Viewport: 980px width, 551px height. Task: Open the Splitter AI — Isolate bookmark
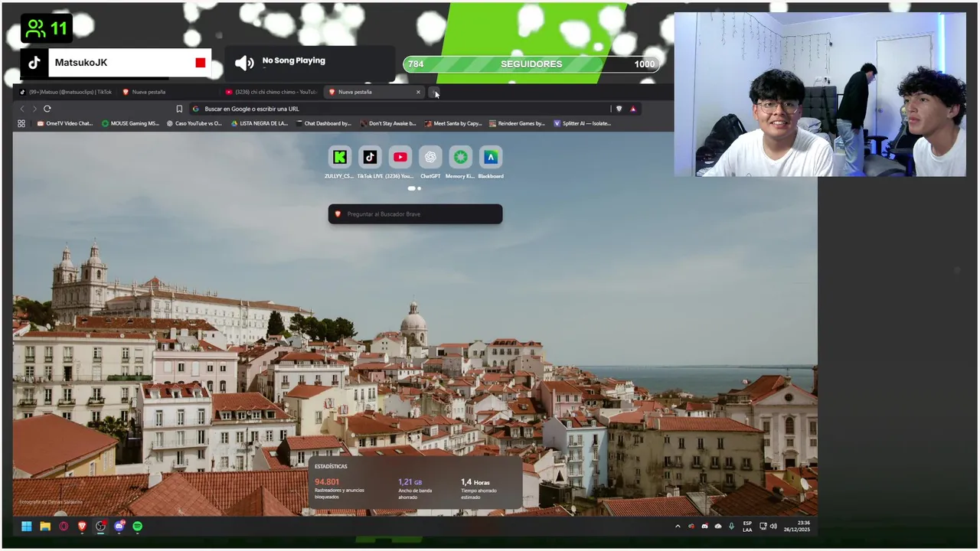582,123
